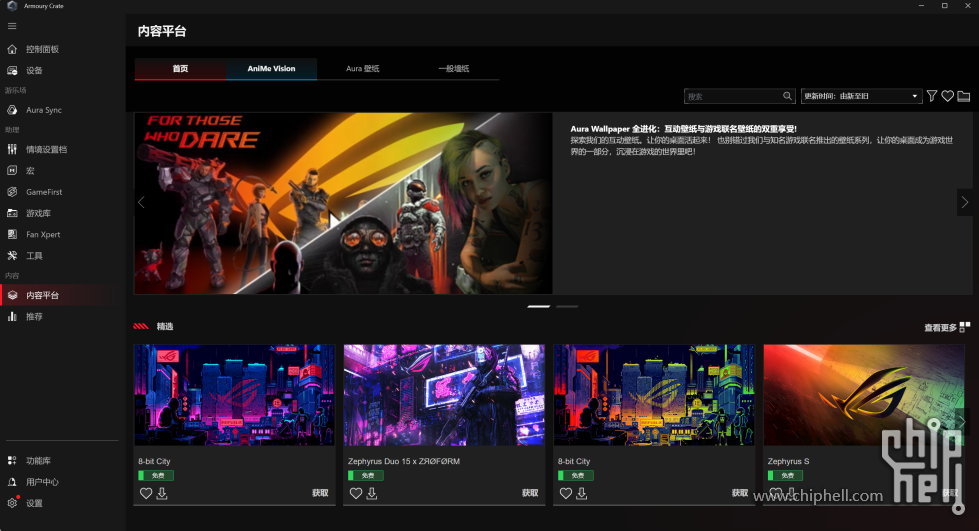Image resolution: width=979 pixels, height=531 pixels.
Task: Download the first 8-bit City wallpaper
Action: 162,494
